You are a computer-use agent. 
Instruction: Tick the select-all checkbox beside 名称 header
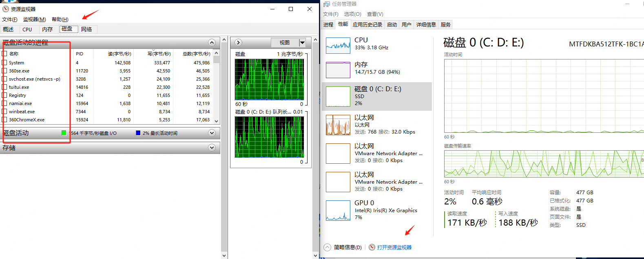4,54
